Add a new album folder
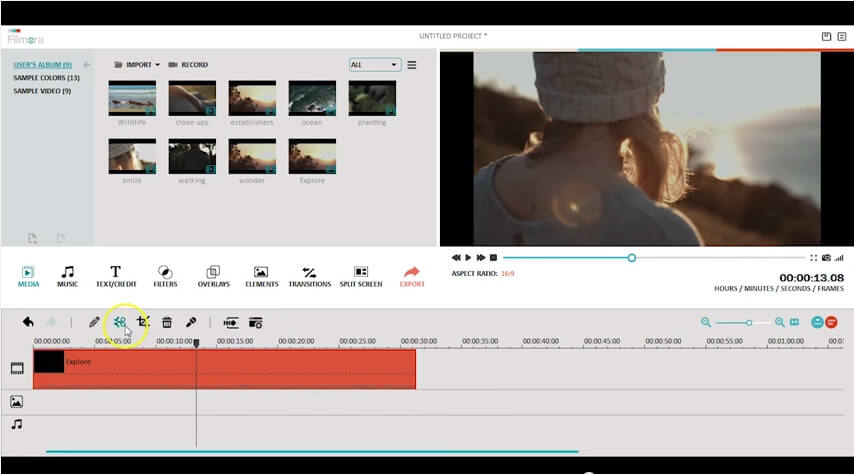Viewport: 854px width, 474px height. pos(33,238)
